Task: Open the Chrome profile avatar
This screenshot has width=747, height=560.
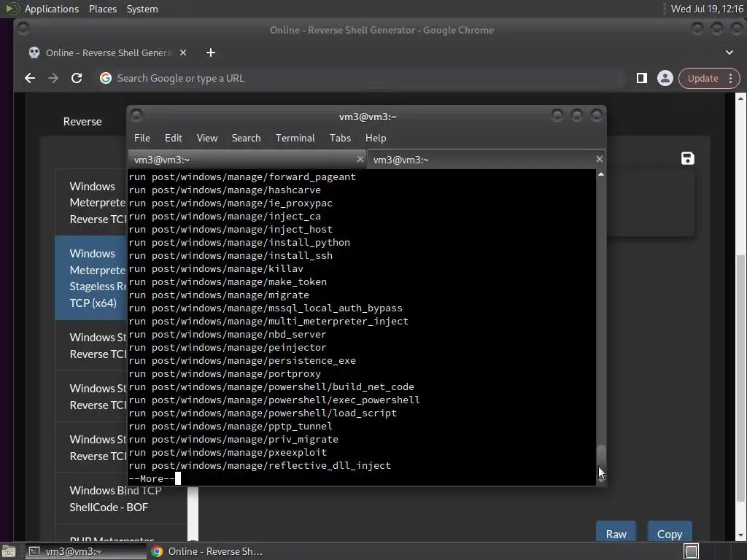Action: pos(665,78)
